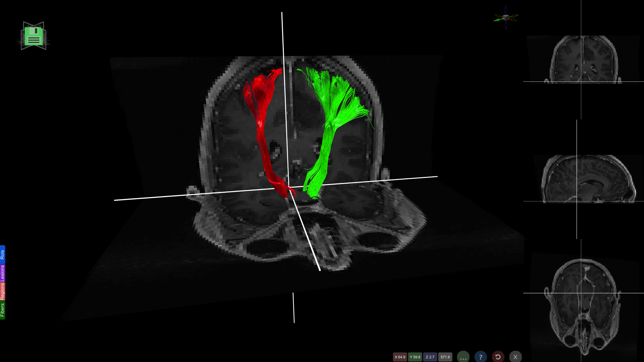
Task: Click the orientation cube gizmo
Action: click(506, 17)
